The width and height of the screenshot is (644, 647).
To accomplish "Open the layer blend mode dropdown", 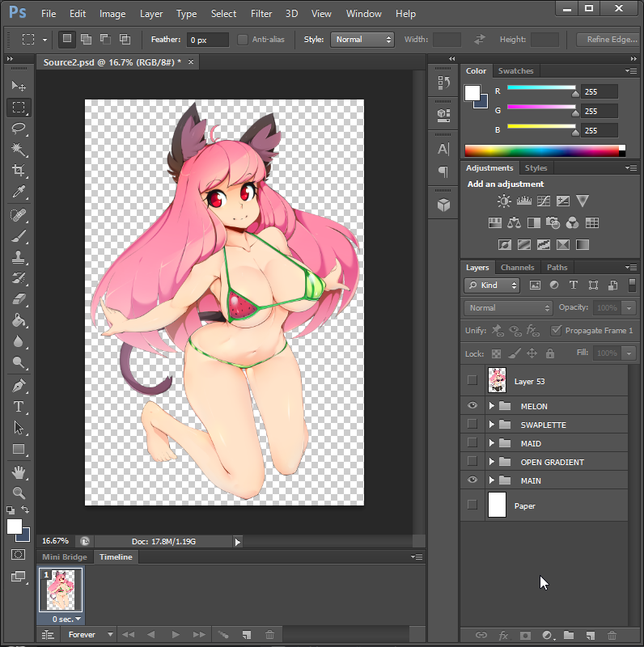I will pos(508,308).
